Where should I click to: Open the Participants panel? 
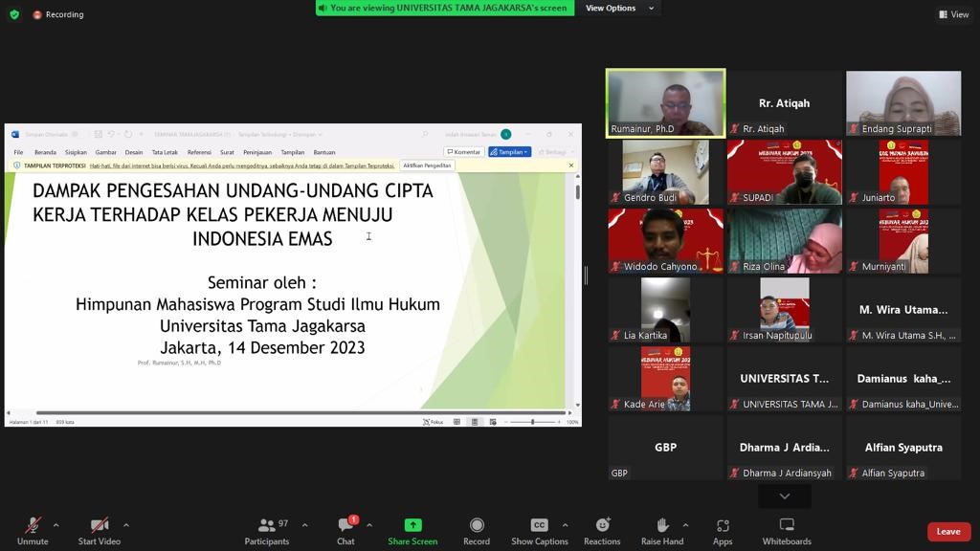point(267,531)
